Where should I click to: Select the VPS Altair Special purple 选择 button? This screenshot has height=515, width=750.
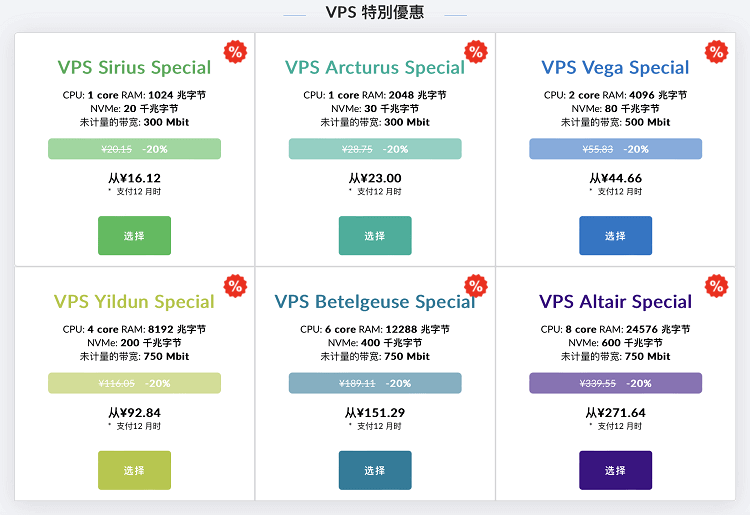pos(616,470)
